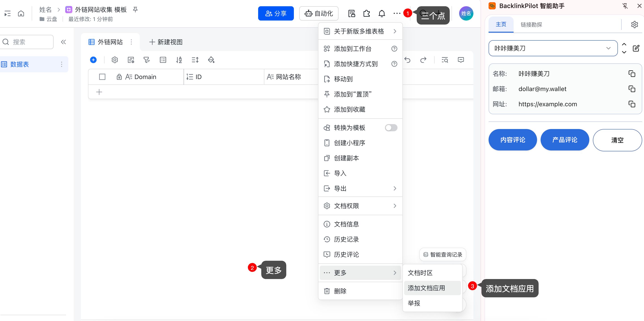Click the 清空 button
The height and width of the screenshot is (321, 644).
point(617,140)
